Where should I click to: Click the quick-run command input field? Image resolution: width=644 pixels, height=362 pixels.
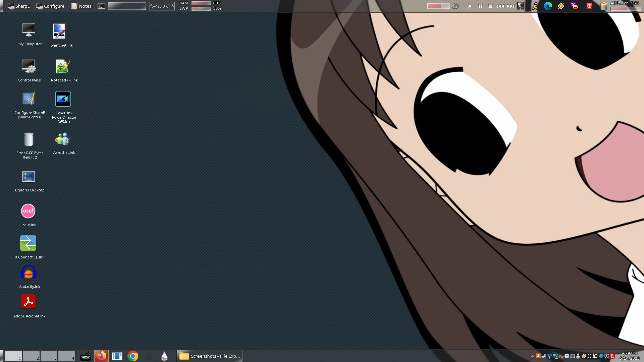pyautogui.click(x=127, y=6)
